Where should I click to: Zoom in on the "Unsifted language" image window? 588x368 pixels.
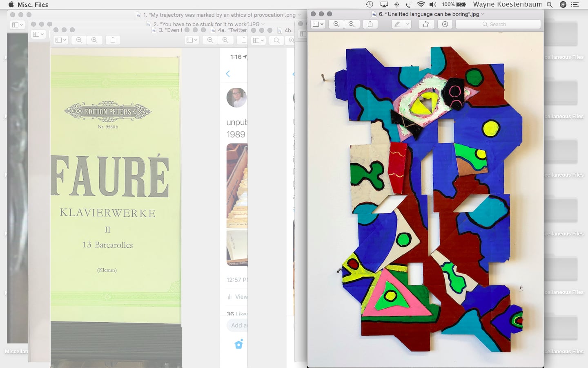352,24
